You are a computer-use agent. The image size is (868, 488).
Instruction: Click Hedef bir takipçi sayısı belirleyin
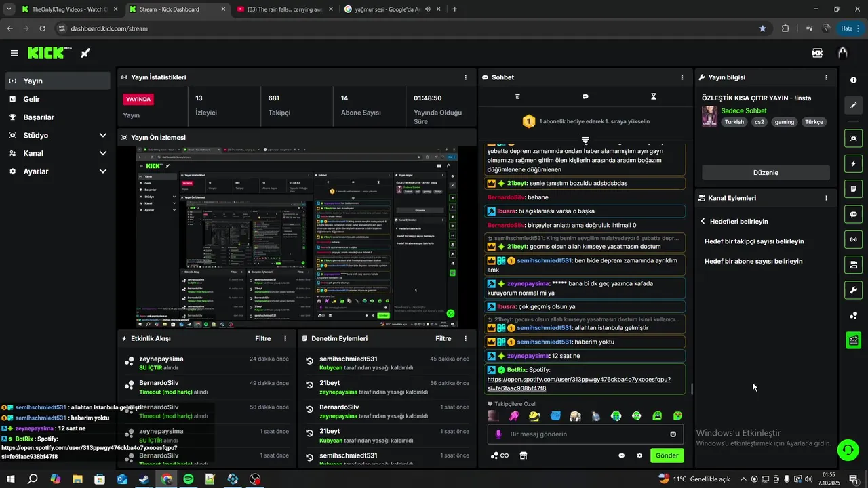pyautogui.click(x=754, y=241)
